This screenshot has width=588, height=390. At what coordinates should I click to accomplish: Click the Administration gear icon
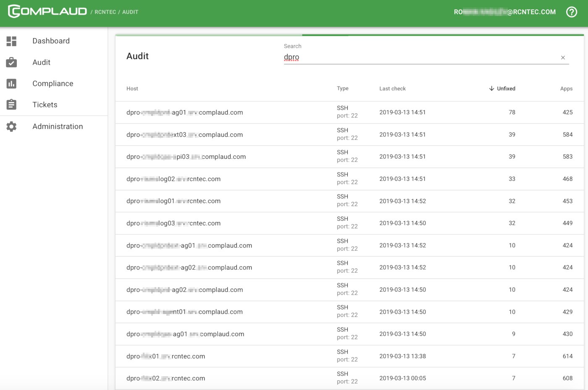[x=11, y=126]
